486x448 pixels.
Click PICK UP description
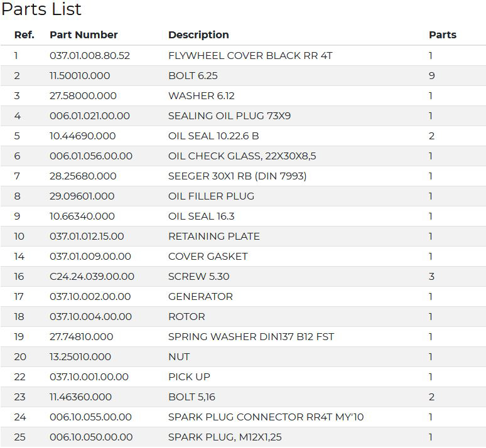point(190,376)
